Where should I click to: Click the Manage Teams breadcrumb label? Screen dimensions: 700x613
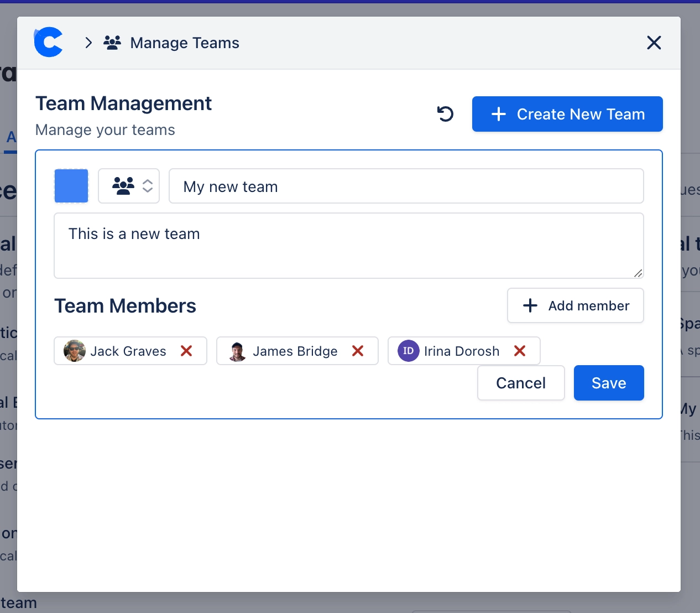[185, 43]
